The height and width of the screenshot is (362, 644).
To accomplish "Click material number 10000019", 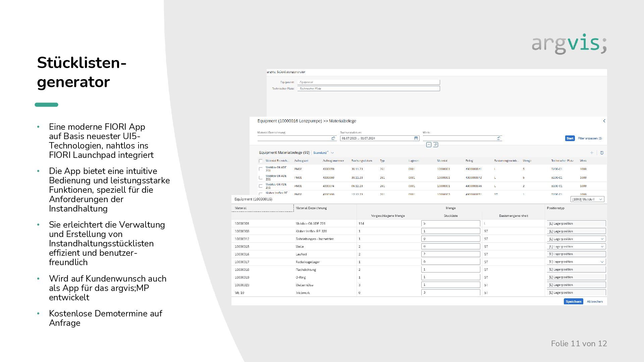I will pos(242,278).
